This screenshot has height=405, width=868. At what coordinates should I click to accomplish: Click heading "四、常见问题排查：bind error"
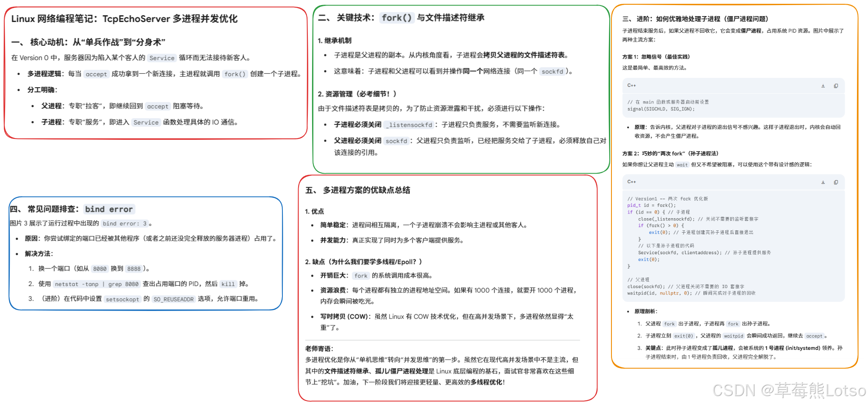click(x=72, y=209)
